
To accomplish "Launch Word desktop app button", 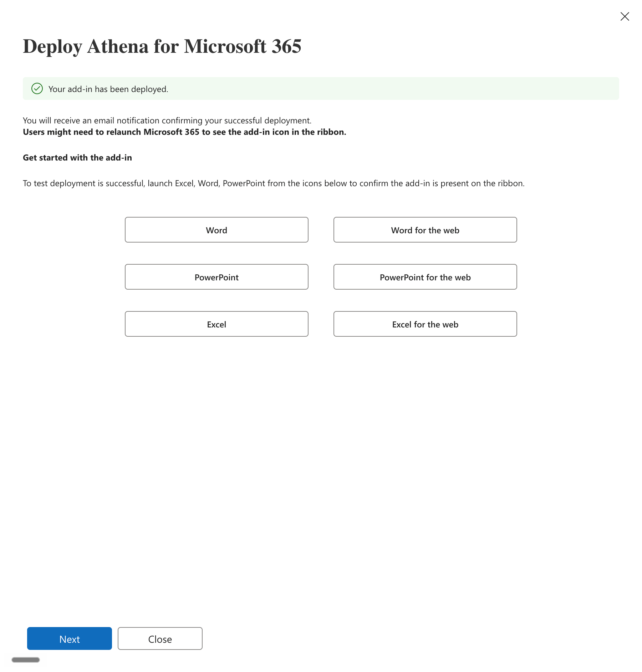I will (216, 230).
